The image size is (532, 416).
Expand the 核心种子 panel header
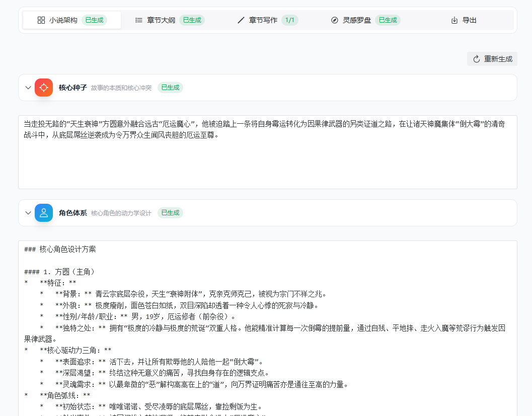(72, 87)
